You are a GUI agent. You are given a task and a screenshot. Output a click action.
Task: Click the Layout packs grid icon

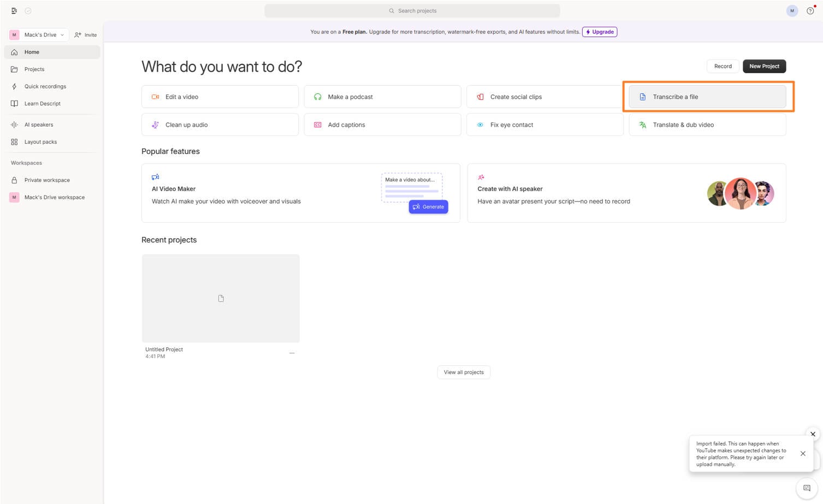[15, 142]
